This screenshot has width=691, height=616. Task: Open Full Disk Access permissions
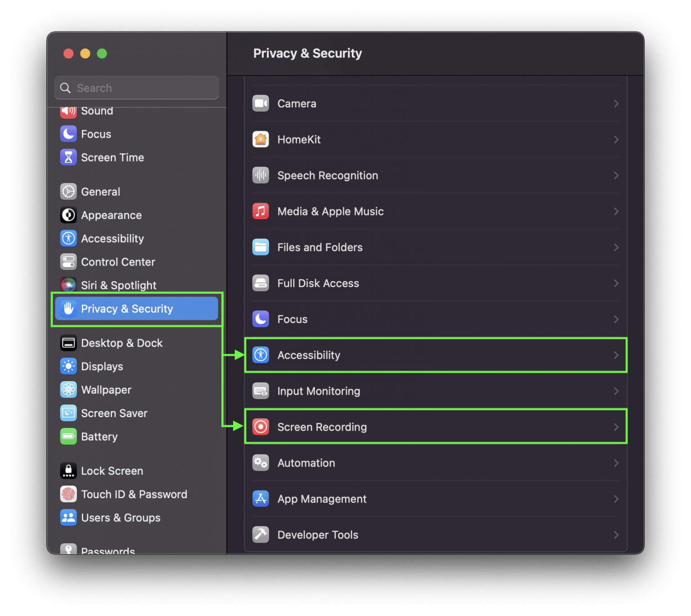(435, 283)
